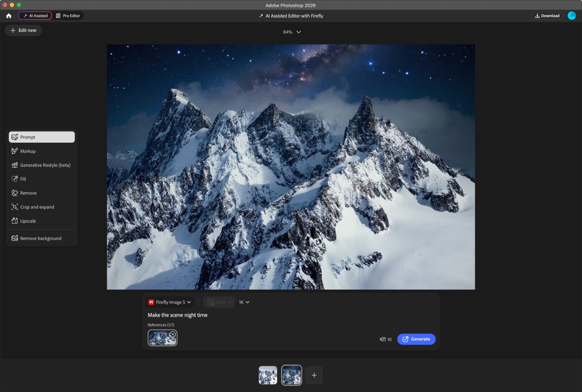The width and height of the screenshot is (582, 392).
Task: Click the Firefly 'Fi' red logo icon
Action: point(151,302)
